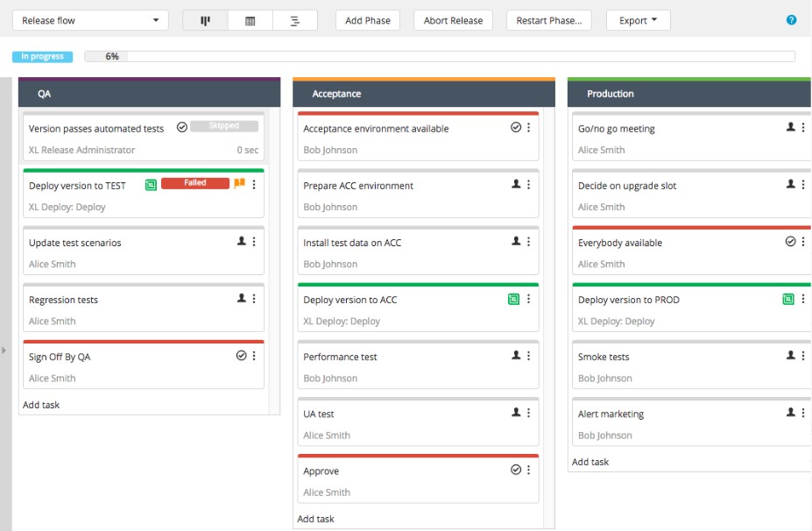Screen dimensions: 812x531
Task: Open the Acceptance phase header
Action: 423,94
